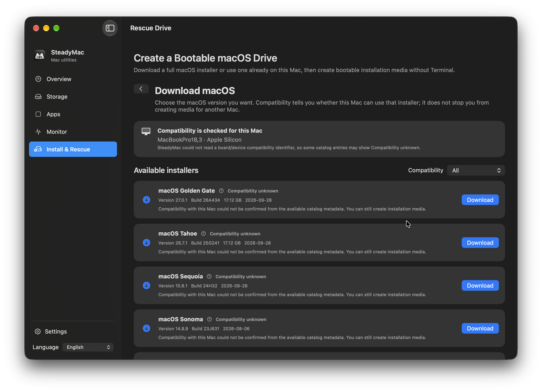This screenshot has height=392, width=542.
Task: Click the Mac display icon in compatibility card
Action: click(146, 131)
